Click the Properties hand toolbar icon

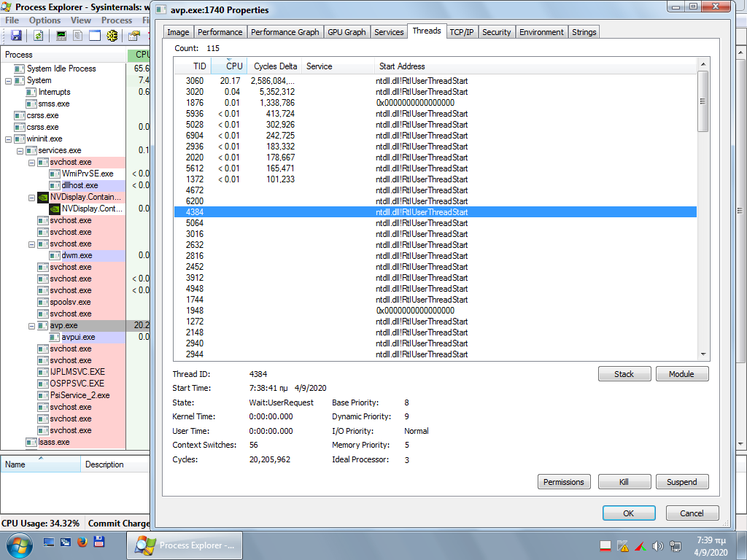click(134, 35)
